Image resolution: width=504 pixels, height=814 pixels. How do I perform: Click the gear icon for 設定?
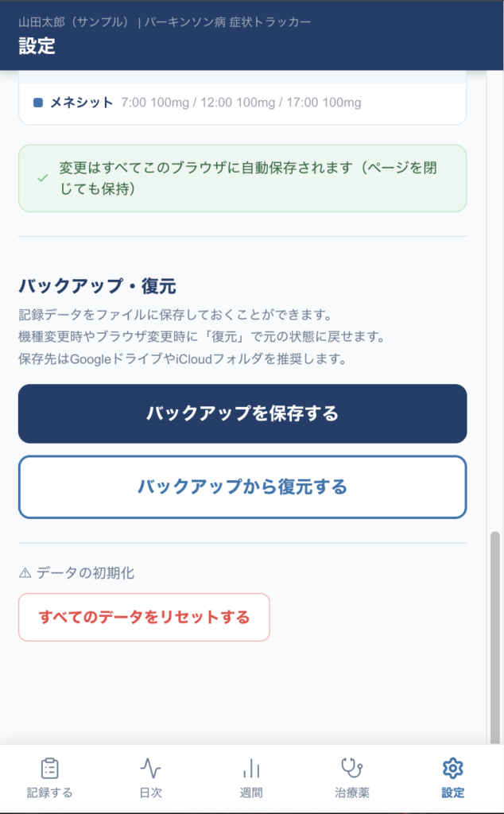453,768
